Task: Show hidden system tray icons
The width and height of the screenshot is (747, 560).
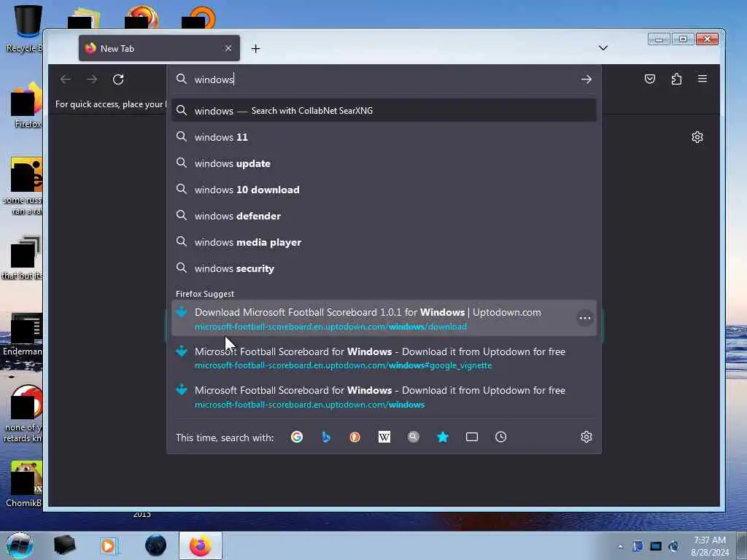Action: pyautogui.click(x=620, y=546)
